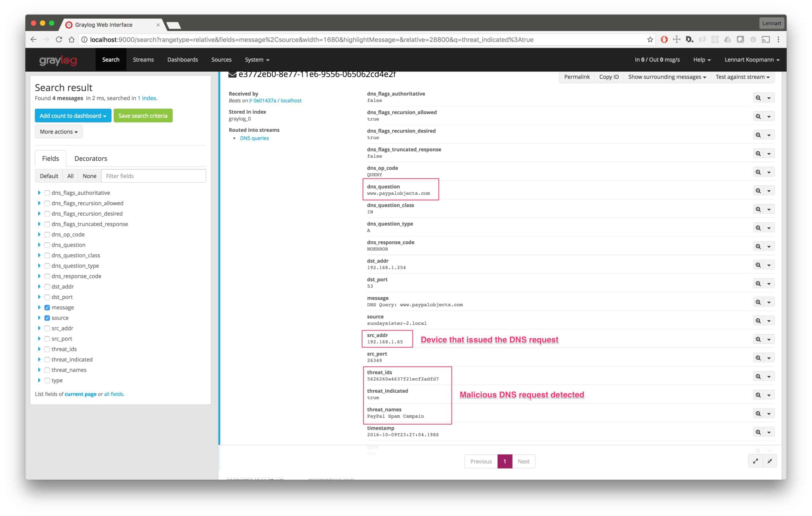This screenshot has width=812, height=516.
Task: Reload the page with browser refresh icon
Action: (x=59, y=39)
